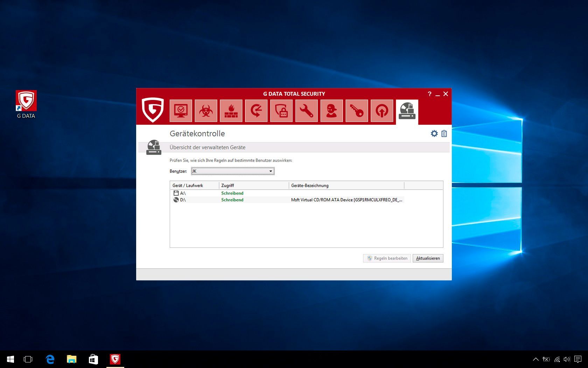Screen dimensions: 588x368
Task: Open the Action Center notifications icon
Action: 578,359
